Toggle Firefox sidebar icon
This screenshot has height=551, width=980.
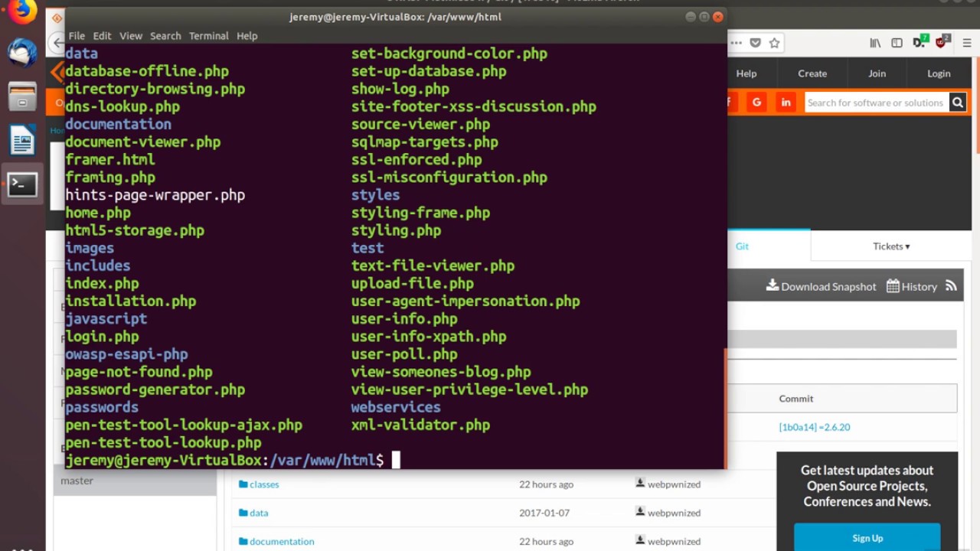(x=897, y=43)
